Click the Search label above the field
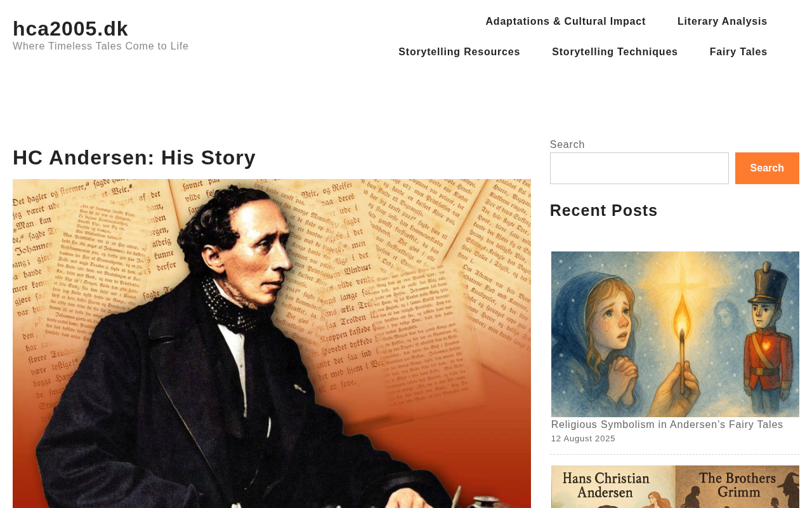This screenshot has height=508, width=812. click(x=567, y=145)
